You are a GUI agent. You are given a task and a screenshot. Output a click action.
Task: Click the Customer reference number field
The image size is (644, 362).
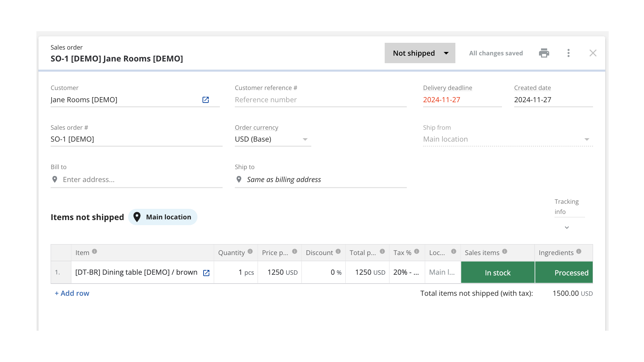click(320, 99)
